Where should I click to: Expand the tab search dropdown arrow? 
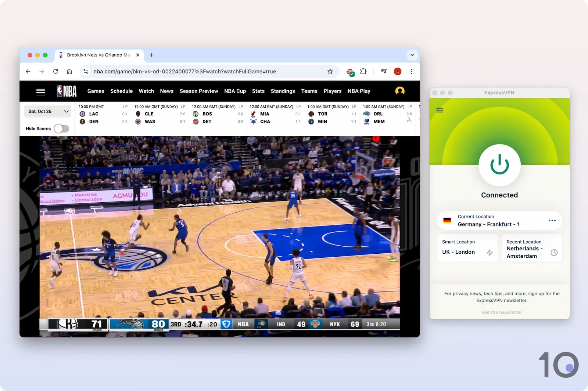[x=412, y=55]
